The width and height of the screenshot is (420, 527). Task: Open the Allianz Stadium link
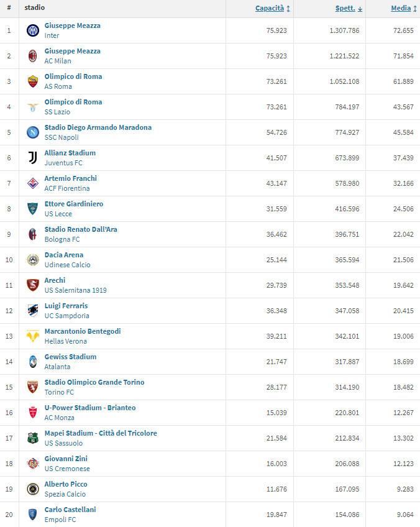[x=70, y=153]
